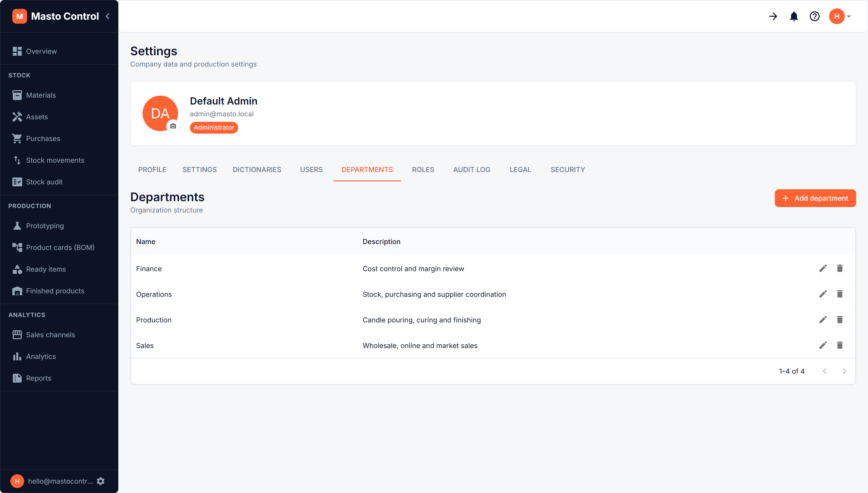Edit the Production department row
Image resolution: width=868 pixels, height=493 pixels.
[823, 320]
